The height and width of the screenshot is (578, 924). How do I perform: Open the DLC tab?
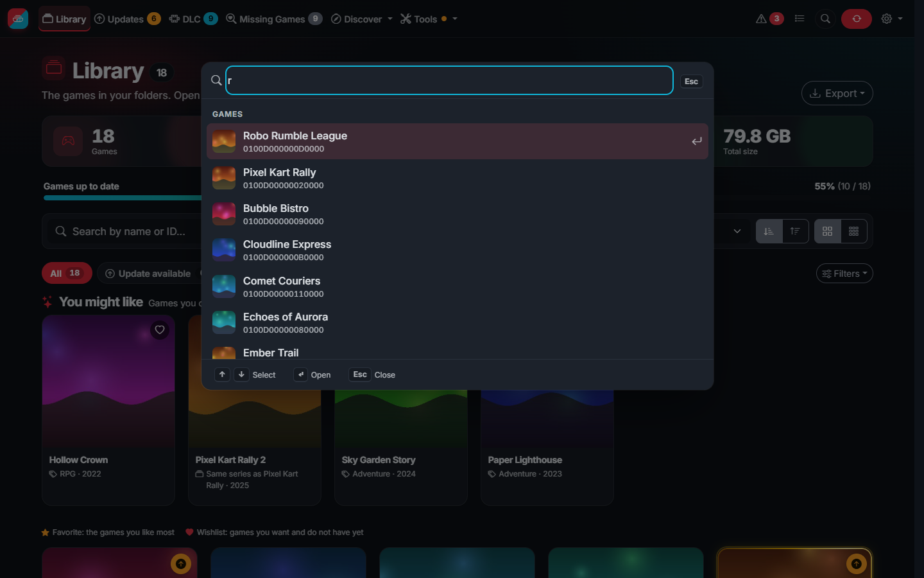[193, 19]
